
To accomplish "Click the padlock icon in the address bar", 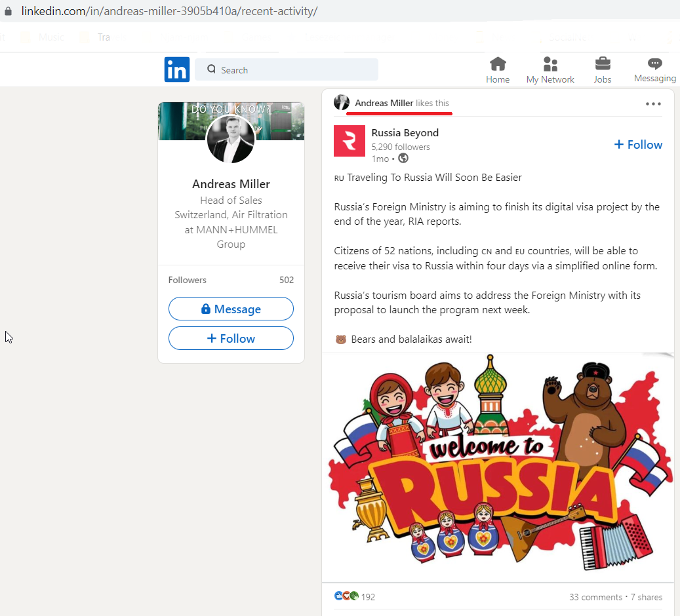I will (9, 11).
